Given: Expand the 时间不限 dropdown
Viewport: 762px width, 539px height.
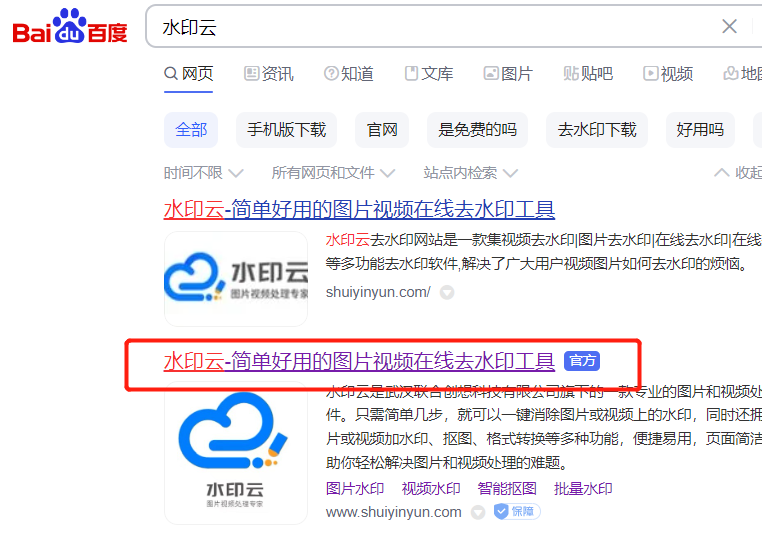Looking at the screenshot, I should 203,173.
